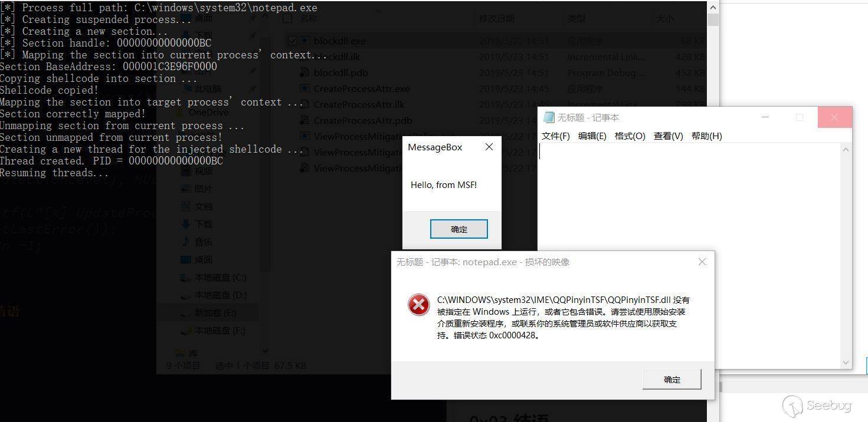This screenshot has width=868, height=422.
Task: Click the 'Hello, from MSF!' message text
Action: (444, 185)
